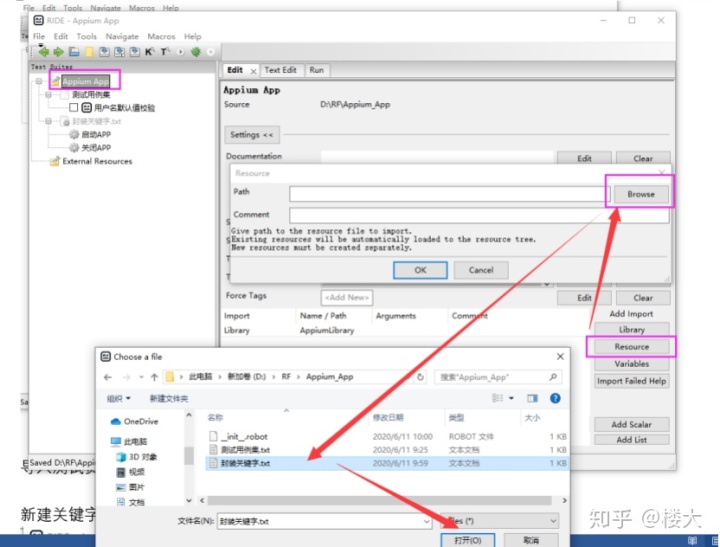720x547 pixels.
Task: Click the Browse button in Resource dialog
Action: click(641, 194)
